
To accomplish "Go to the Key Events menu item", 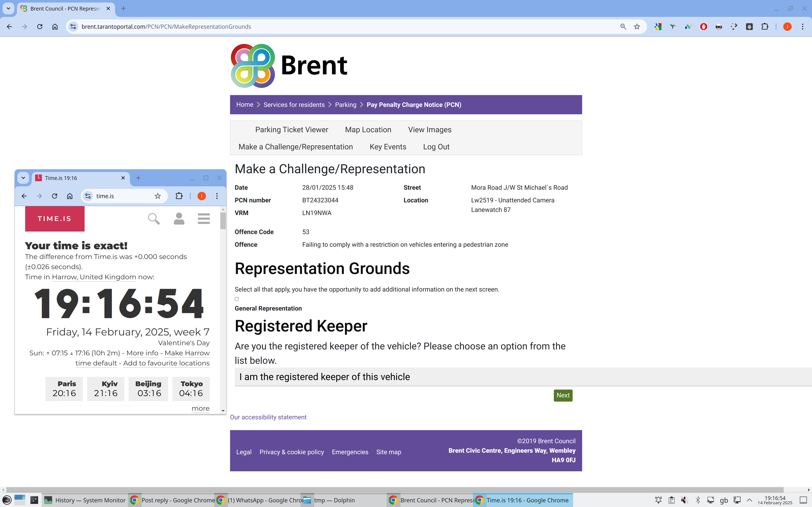I will (388, 147).
